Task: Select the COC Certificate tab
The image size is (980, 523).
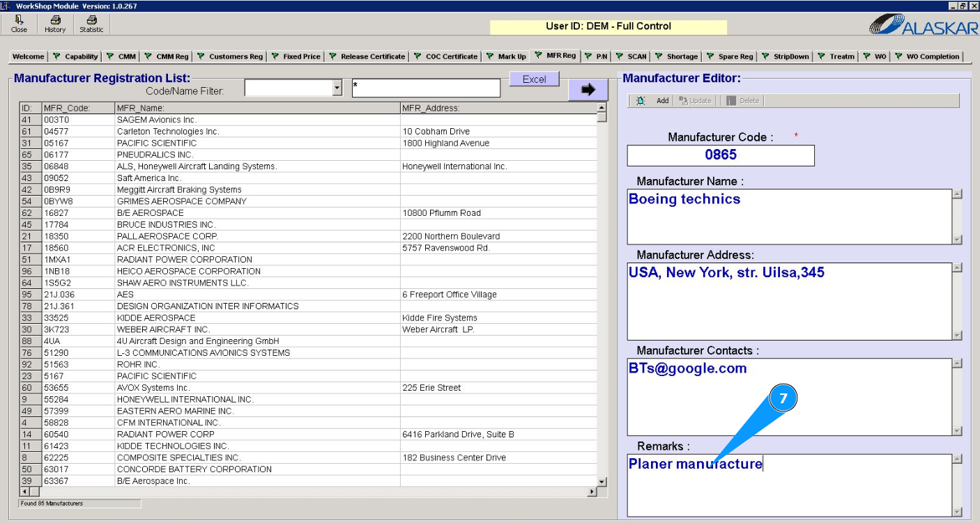Action: 446,56
